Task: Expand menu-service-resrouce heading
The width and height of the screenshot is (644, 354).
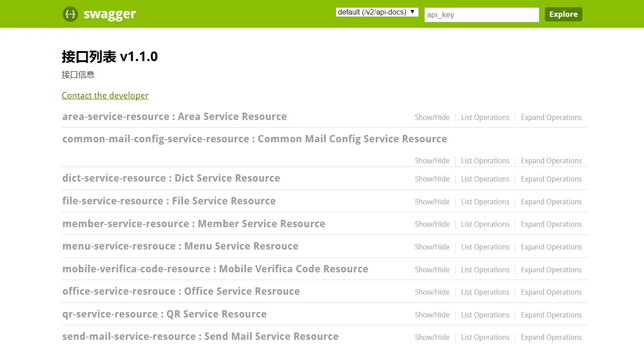Action: click(180, 246)
